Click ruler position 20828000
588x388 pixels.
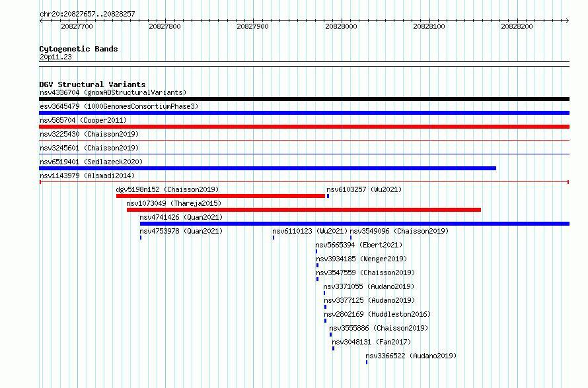tap(341, 26)
